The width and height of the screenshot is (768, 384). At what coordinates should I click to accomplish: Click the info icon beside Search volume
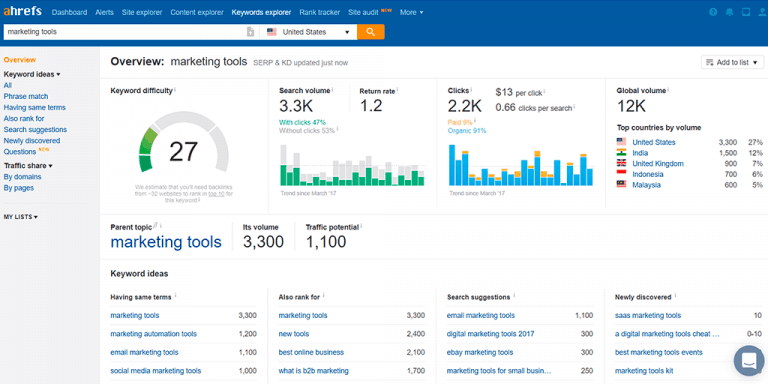333,90
